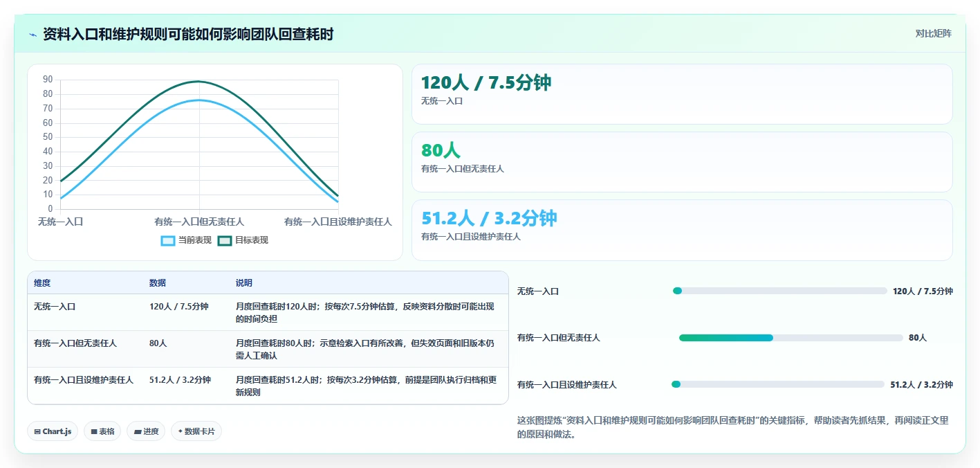Click table cell 有统一入口但无责任人 in 维度 column
Viewport: 980px width, 468px height.
pos(75,343)
